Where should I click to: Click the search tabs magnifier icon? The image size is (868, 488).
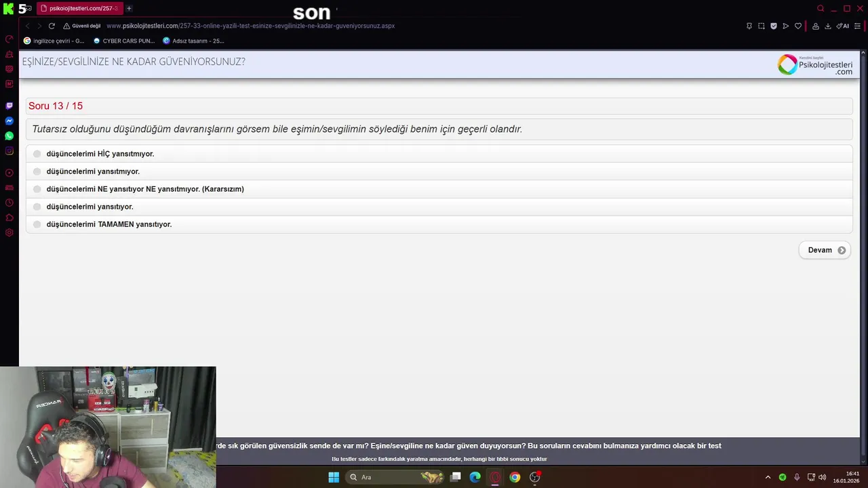click(x=821, y=8)
